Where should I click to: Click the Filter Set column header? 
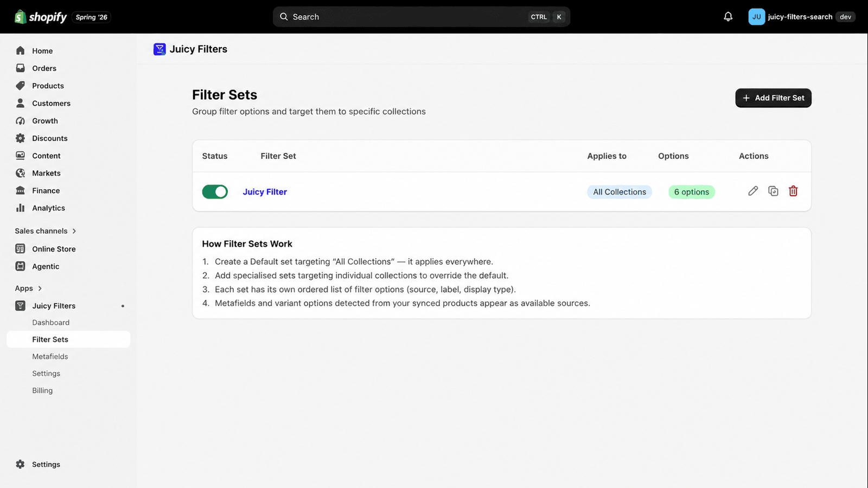278,156
